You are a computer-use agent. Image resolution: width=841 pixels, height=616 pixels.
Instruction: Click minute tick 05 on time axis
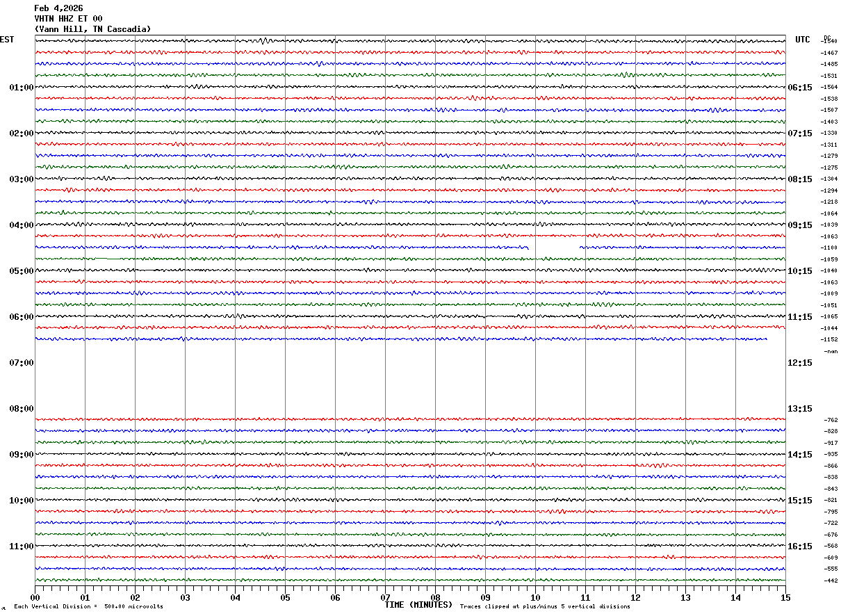click(285, 597)
